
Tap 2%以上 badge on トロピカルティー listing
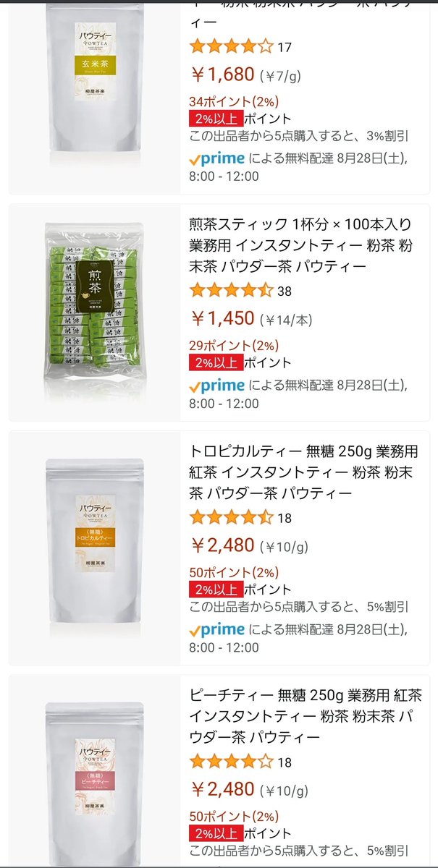click(x=215, y=590)
